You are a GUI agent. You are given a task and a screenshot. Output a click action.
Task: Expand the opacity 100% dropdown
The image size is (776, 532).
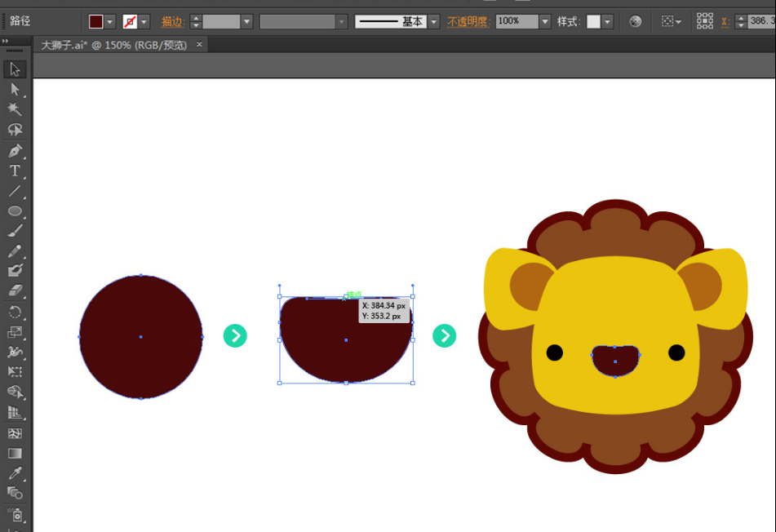tap(545, 21)
